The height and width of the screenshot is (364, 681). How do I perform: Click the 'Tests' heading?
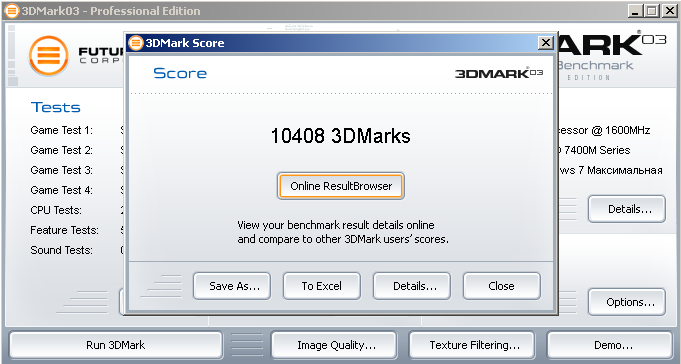56,107
